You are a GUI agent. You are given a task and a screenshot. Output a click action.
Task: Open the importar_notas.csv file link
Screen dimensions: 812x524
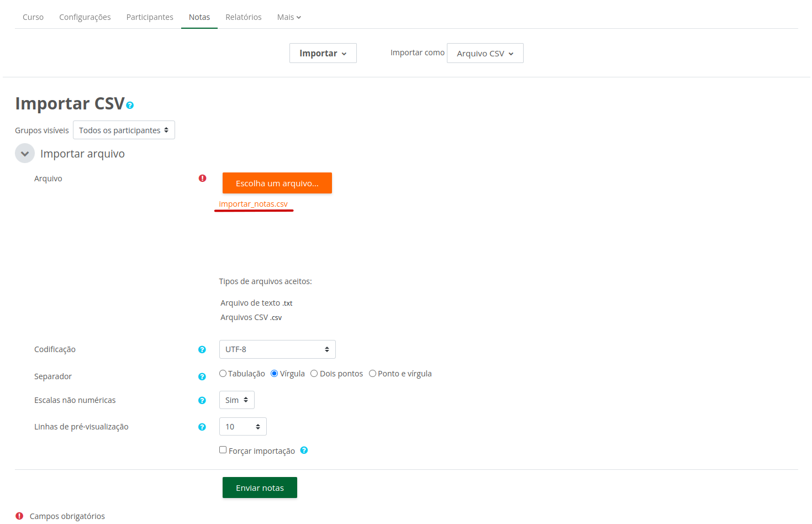pos(254,204)
